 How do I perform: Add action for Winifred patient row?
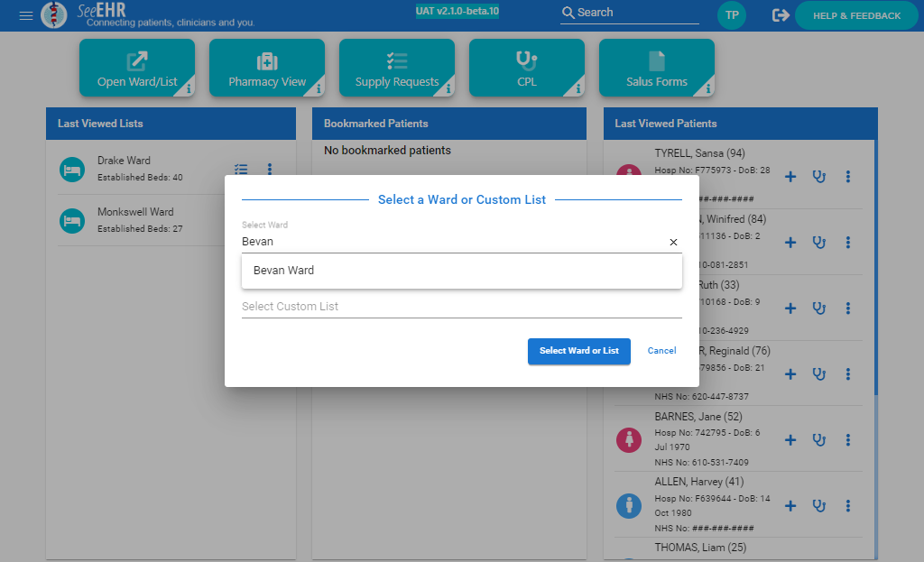click(x=790, y=243)
